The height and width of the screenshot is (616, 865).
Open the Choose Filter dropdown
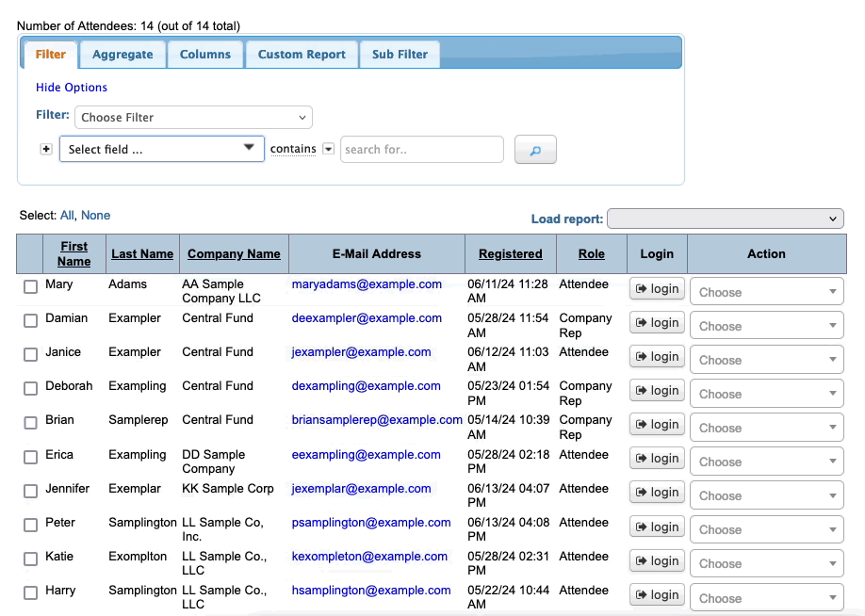[193, 118]
